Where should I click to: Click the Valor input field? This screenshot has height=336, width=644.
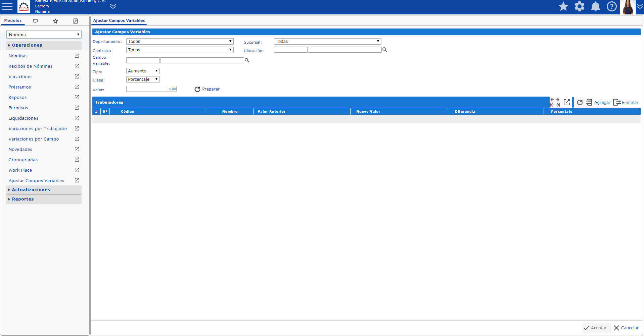(x=151, y=89)
